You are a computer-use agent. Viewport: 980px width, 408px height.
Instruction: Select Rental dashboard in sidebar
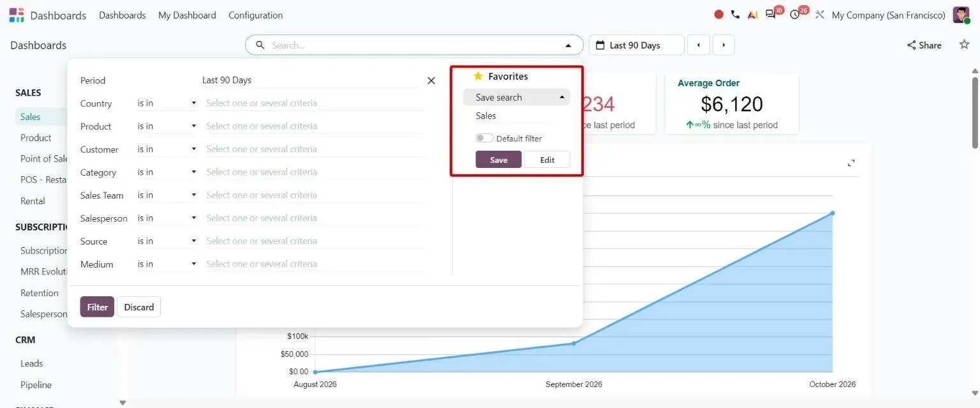coord(33,200)
